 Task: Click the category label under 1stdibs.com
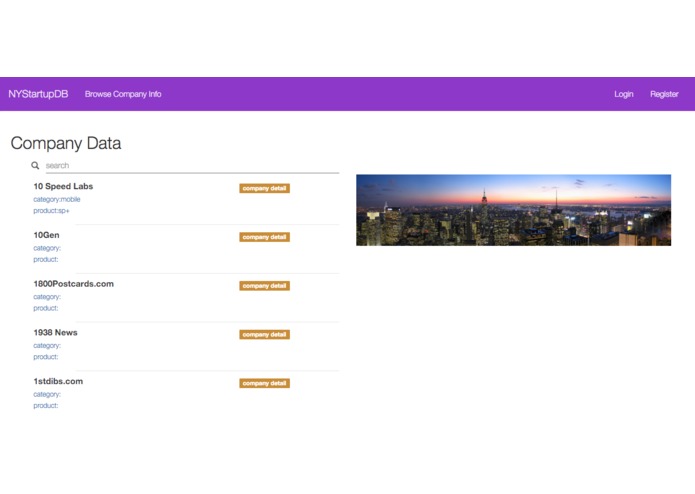[47, 394]
